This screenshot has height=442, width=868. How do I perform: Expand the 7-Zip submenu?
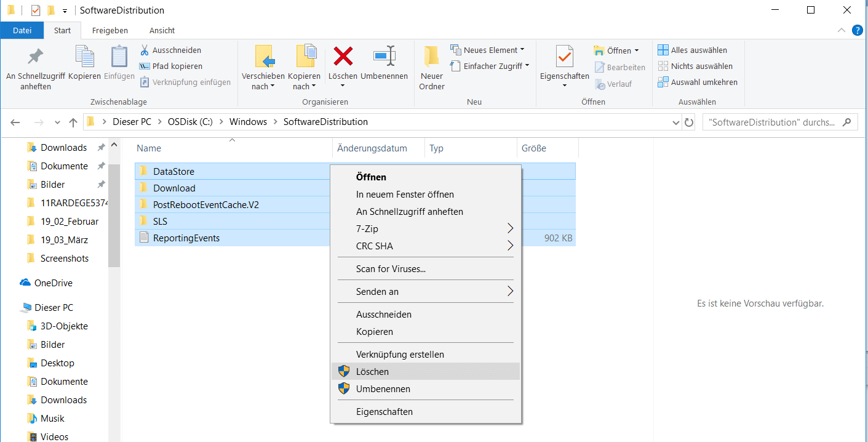tap(426, 229)
